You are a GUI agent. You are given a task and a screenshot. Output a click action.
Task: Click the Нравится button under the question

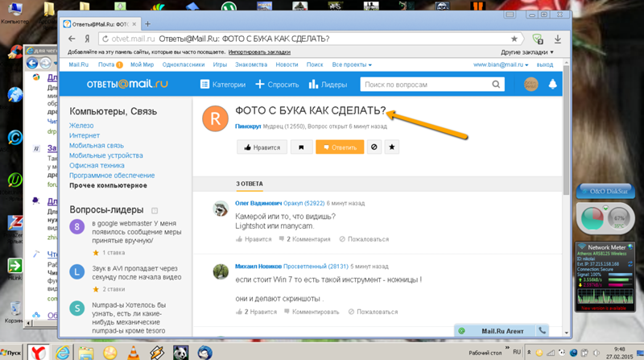pos(262,147)
